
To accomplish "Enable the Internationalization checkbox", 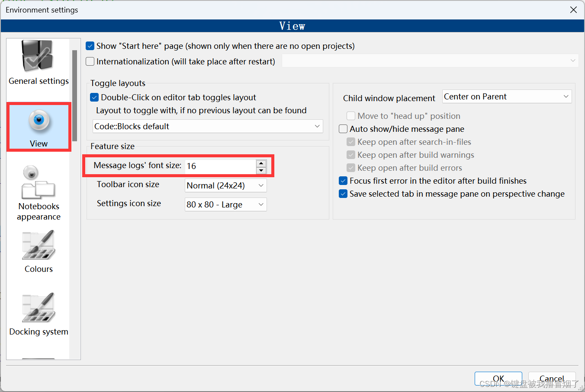I will point(90,61).
